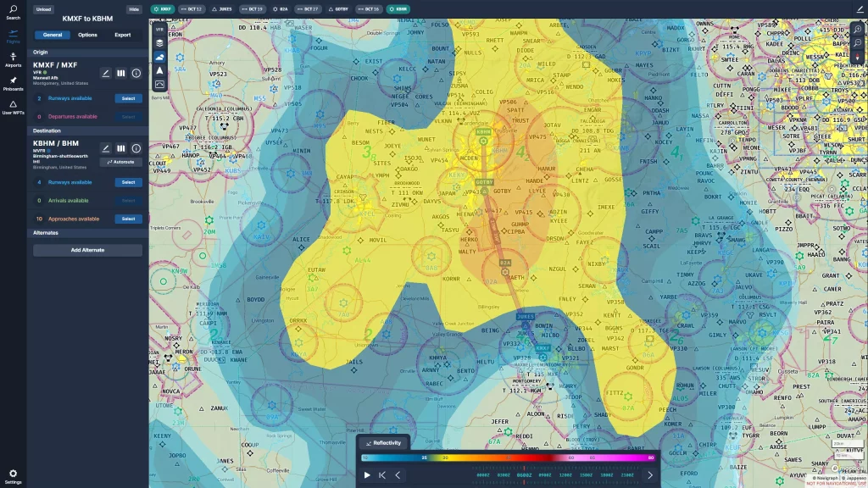Open charts icon for KMXF origin

pyautogui.click(x=120, y=73)
